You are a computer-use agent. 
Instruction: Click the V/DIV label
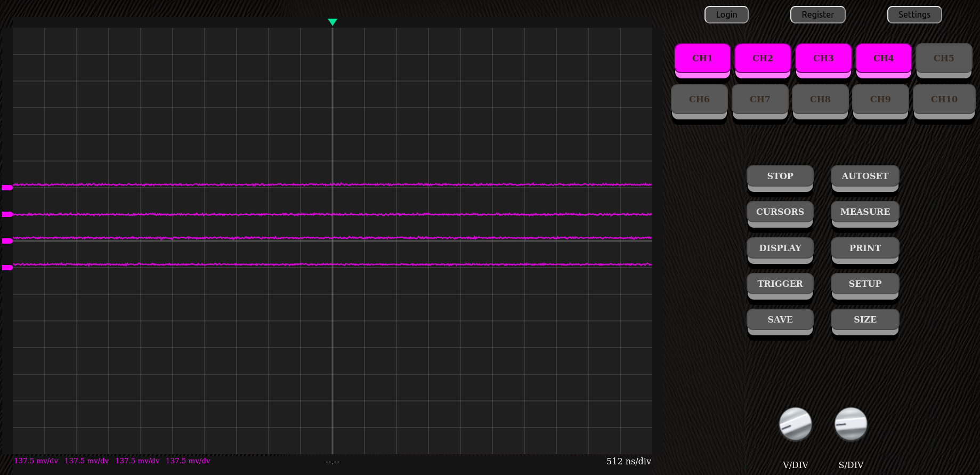[796, 465]
